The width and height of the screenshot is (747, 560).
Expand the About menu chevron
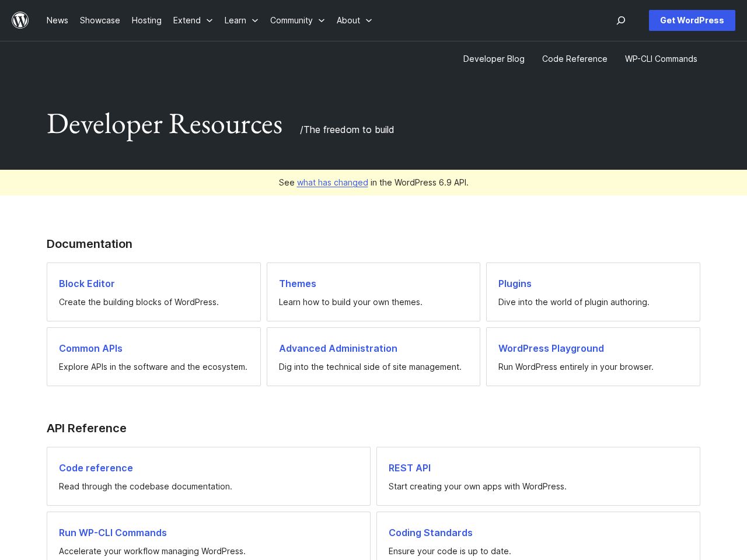tap(369, 20)
